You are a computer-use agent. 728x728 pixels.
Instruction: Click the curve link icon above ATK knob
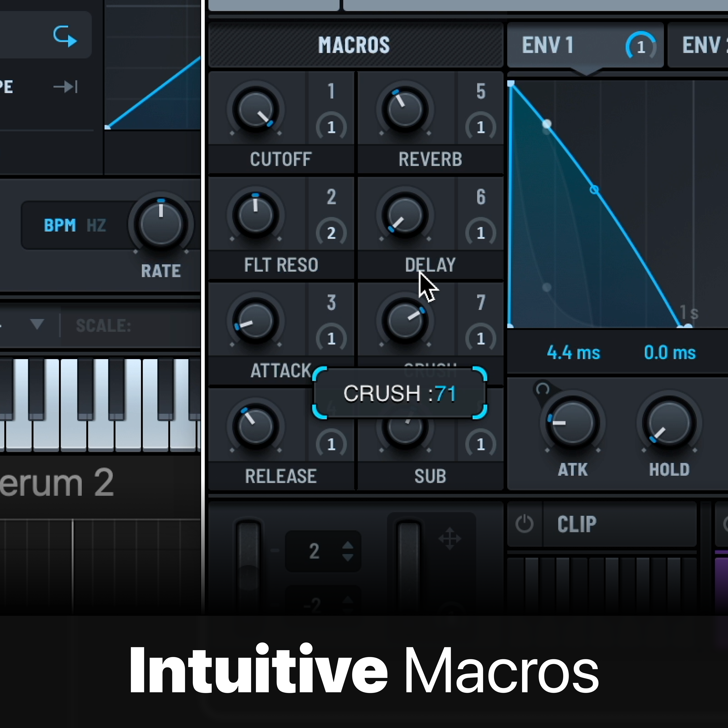543,389
